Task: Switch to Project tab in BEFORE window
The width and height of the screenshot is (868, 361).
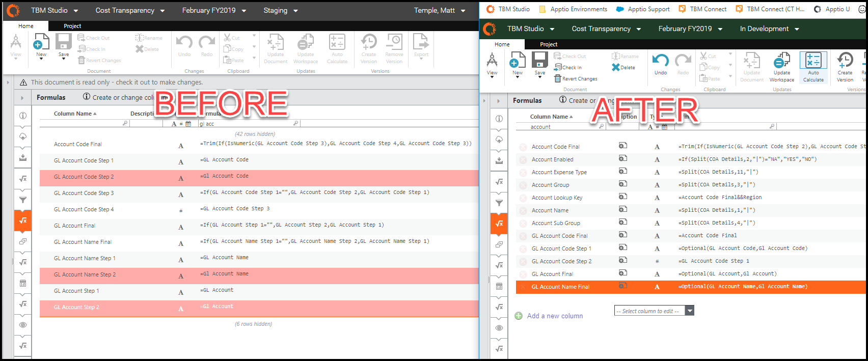Action: pos(72,26)
